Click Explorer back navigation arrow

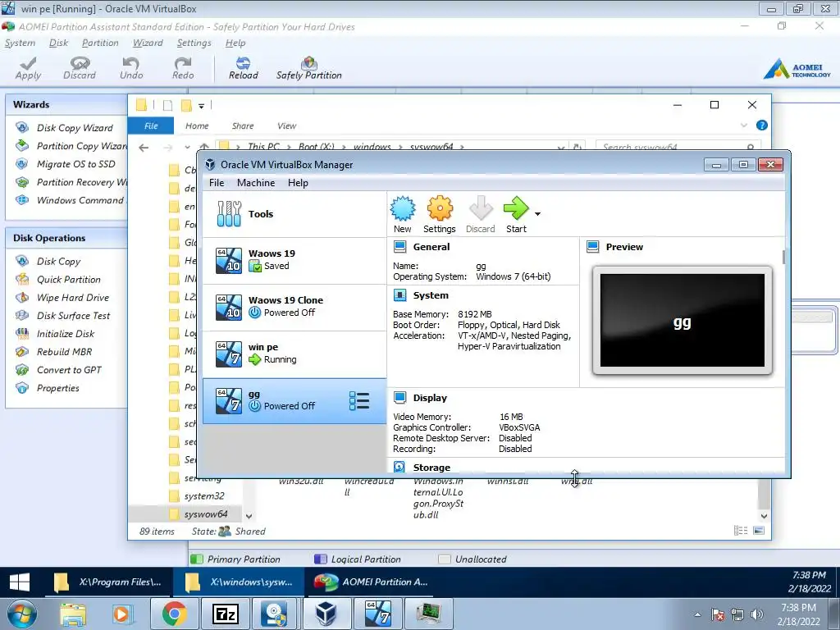(x=144, y=148)
